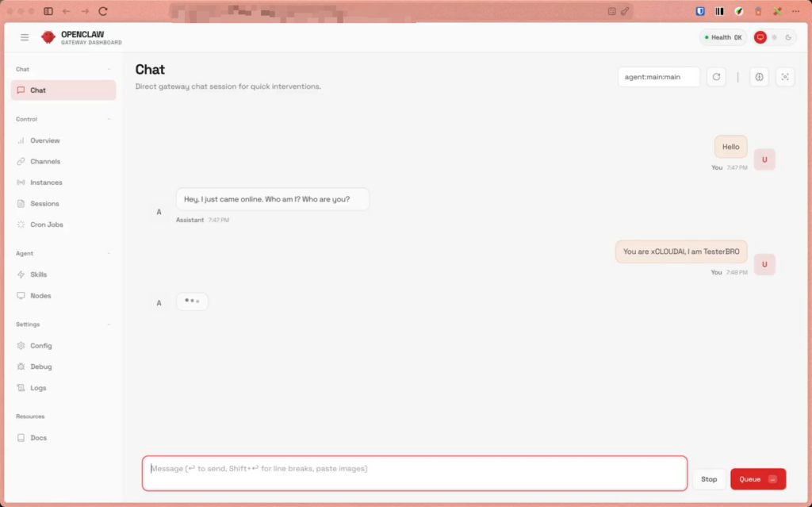Click the assistant avatar beside typing indicator
This screenshot has width=812, height=507.
[x=159, y=303]
